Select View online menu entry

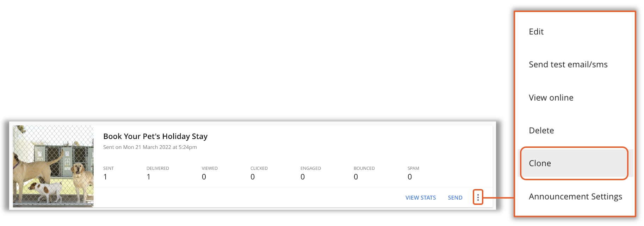[551, 98]
